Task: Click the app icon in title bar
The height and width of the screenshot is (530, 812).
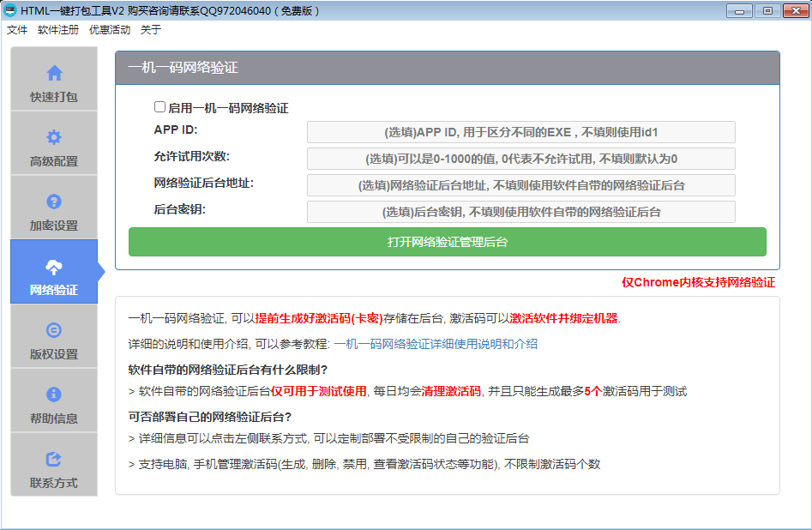Action: (x=10, y=10)
